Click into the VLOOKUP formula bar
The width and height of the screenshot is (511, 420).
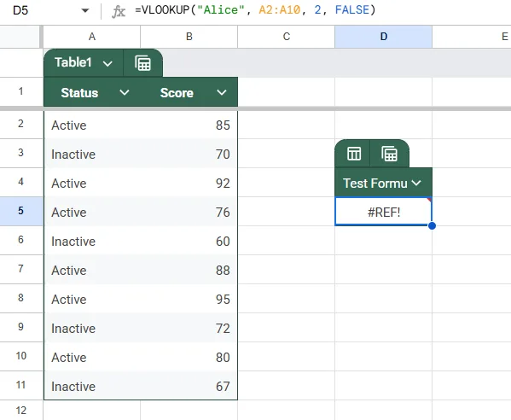click(256, 10)
